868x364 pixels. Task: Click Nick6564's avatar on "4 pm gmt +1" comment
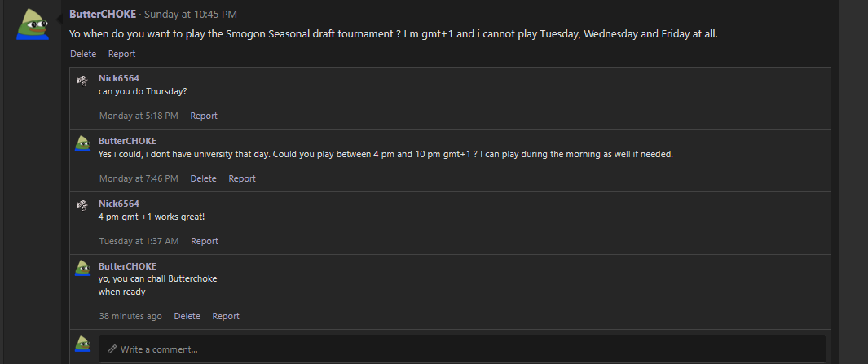pos(82,206)
